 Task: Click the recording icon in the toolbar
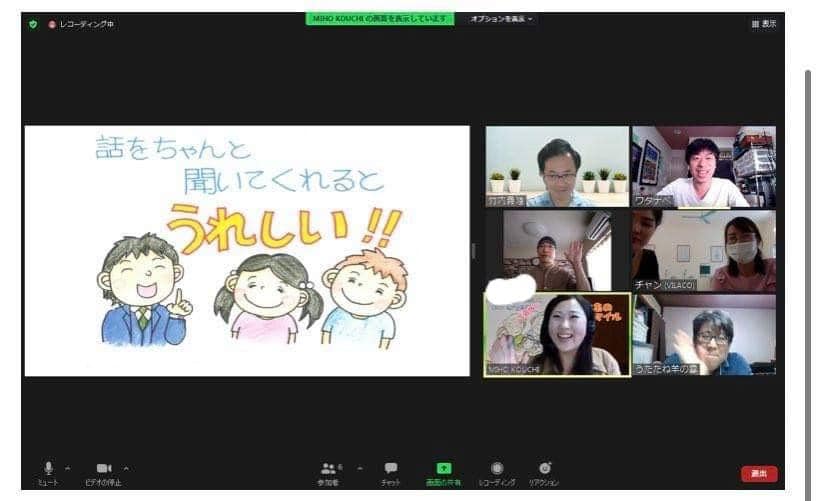(497, 468)
